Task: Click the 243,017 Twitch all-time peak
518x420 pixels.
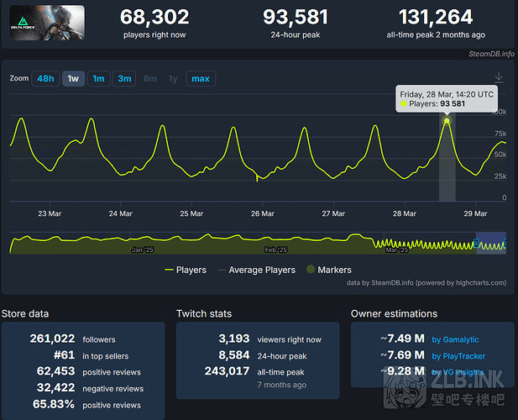Action: [227, 371]
